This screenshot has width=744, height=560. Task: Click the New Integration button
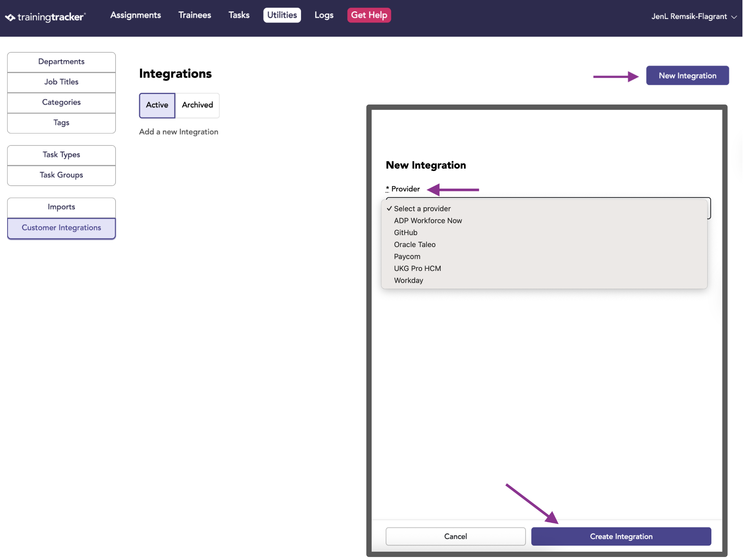point(687,75)
